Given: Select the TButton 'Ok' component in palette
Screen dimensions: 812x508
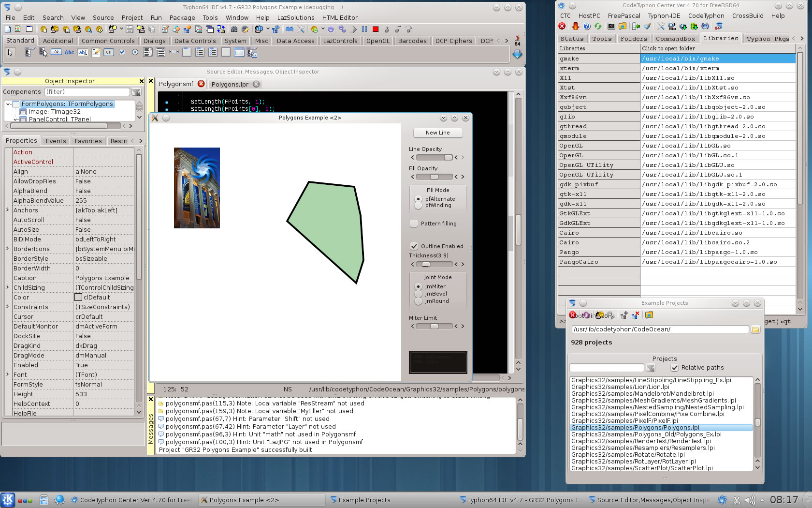Looking at the screenshot, I should 56,52.
